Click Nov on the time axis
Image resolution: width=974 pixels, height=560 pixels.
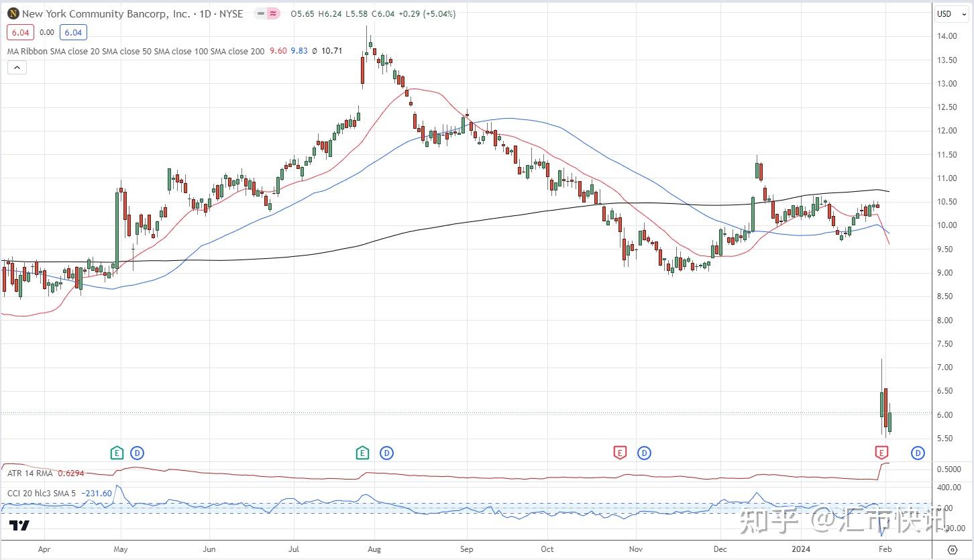[637, 549]
